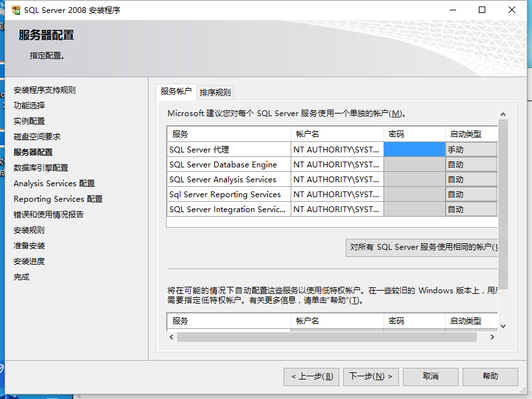Maximize the SQL Server 2008 installer window
The image size is (532, 399).
tap(482, 10)
